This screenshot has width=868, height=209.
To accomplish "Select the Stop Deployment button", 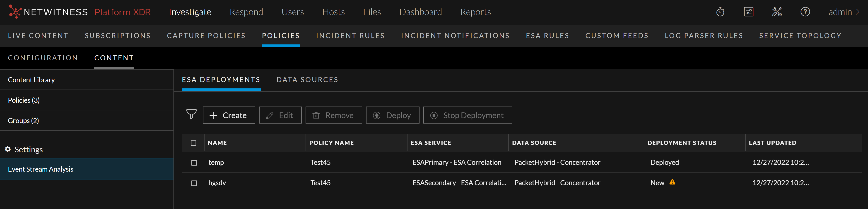I will 467,115.
